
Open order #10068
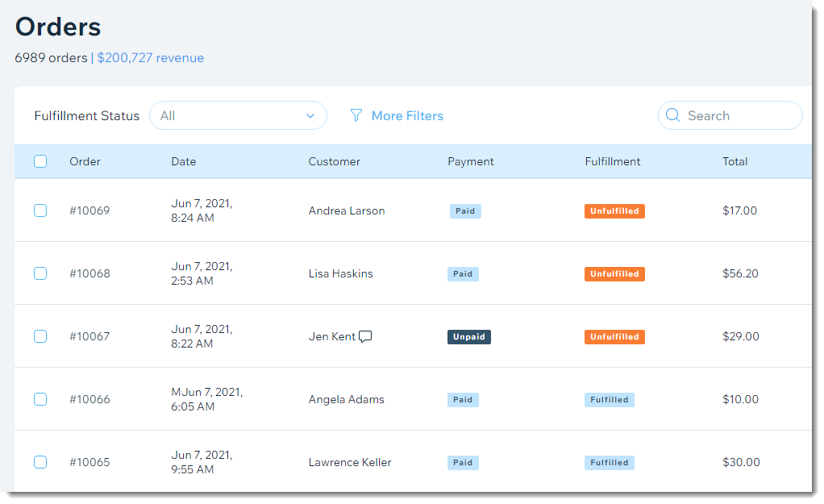pos(89,274)
